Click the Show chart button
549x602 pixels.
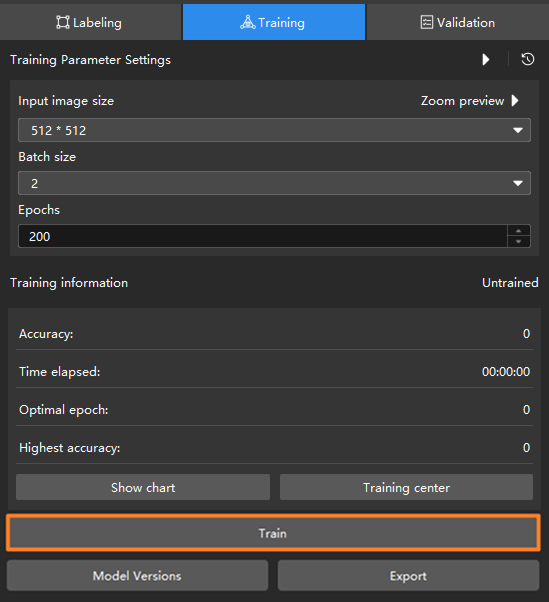pyautogui.click(x=143, y=487)
